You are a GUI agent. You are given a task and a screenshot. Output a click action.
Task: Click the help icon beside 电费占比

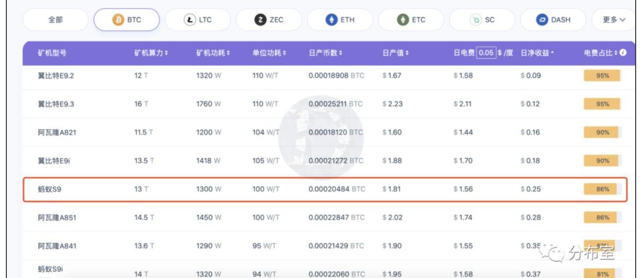tap(623, 53)
